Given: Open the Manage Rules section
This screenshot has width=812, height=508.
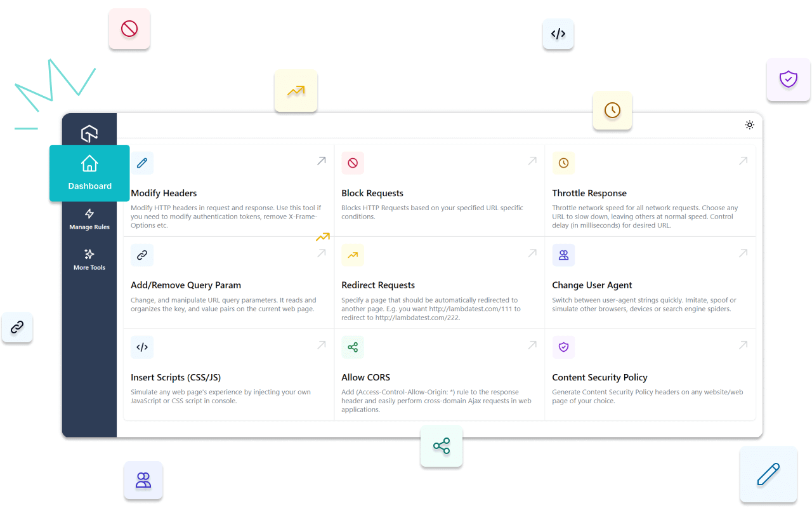Looking at the screenshot, I should coord(89,219).
